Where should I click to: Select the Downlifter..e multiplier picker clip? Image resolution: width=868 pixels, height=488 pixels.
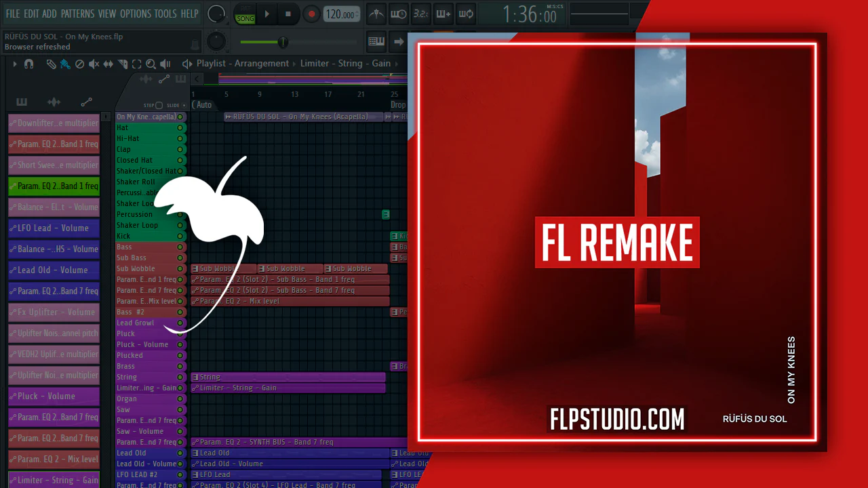click(x=54, y=123)
